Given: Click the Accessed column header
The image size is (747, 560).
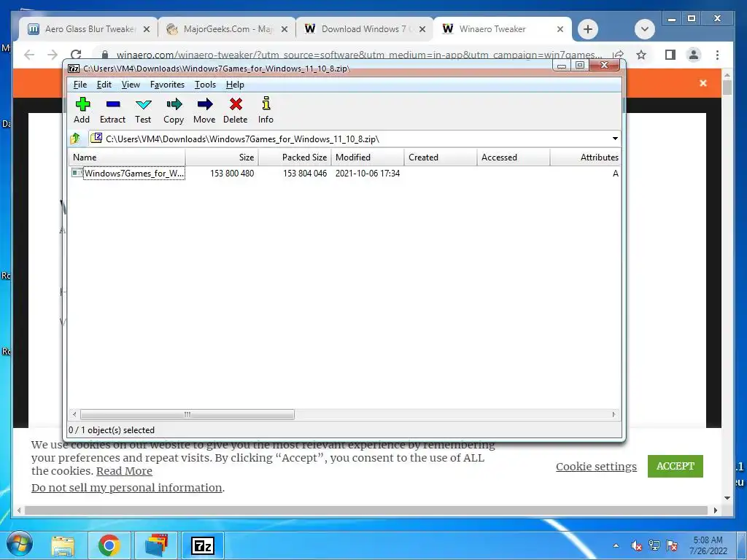Looking at the screenshot, I should [x=514, y=157].
